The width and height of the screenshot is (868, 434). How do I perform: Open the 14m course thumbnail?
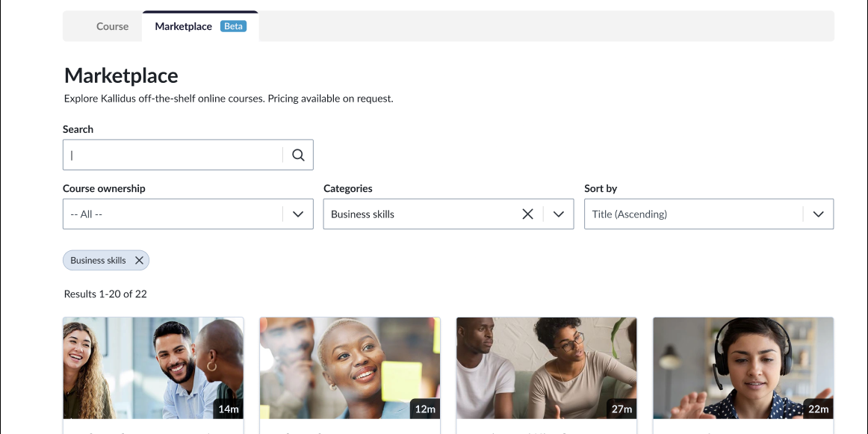point(153,368)
